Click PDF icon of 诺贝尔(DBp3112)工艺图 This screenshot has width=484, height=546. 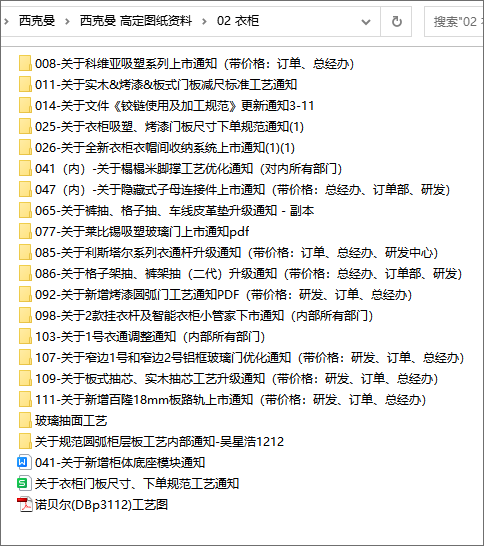pos(24,504)
